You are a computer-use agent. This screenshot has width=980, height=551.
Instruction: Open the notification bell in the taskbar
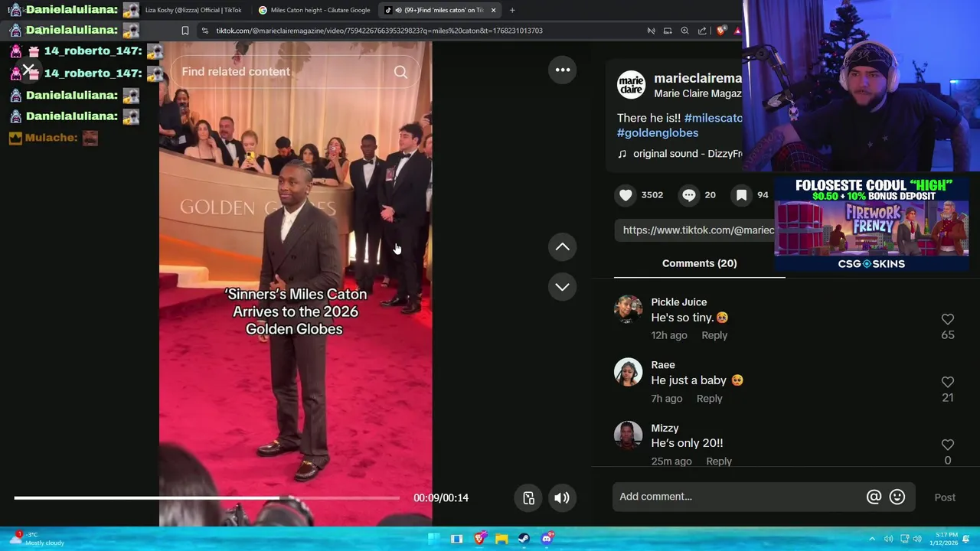pyautogui.click(x=966, y=539)
